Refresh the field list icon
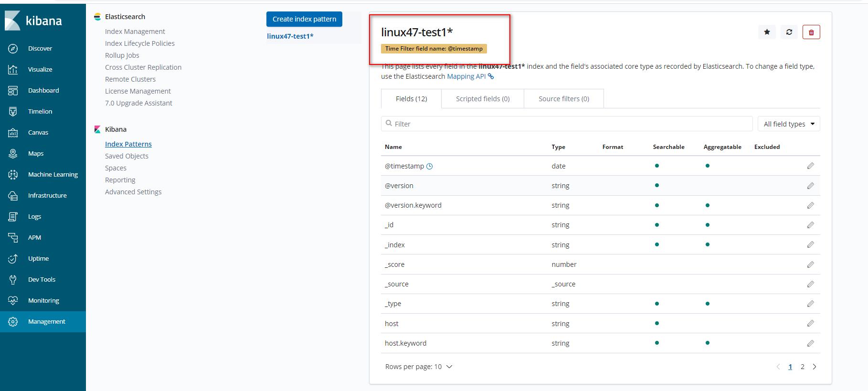This screenshot has height=391, width=868. (x=789, y=32)
